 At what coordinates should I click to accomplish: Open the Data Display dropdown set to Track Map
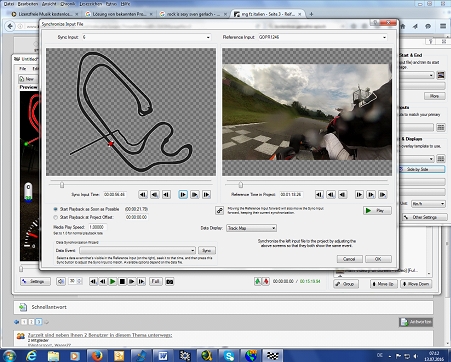252,228
